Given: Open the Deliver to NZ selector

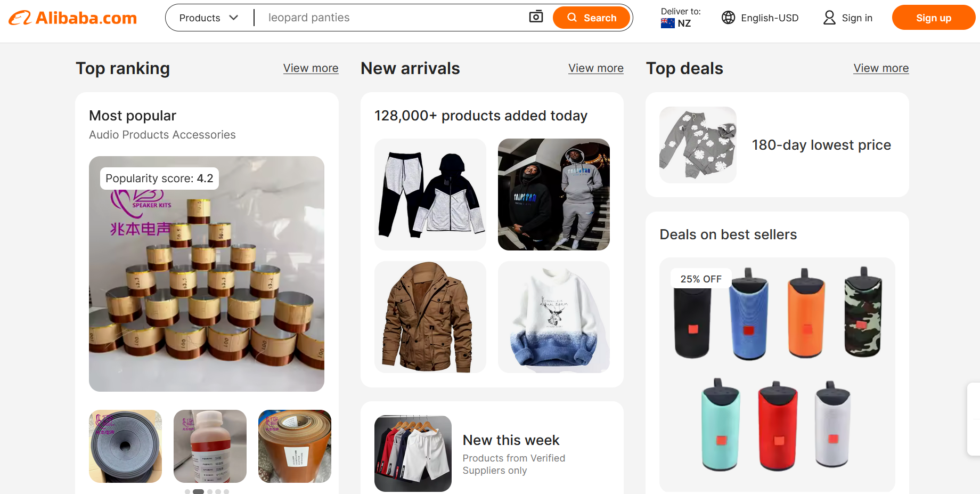Looking at the screenshot, I should [x=680, y=18].
